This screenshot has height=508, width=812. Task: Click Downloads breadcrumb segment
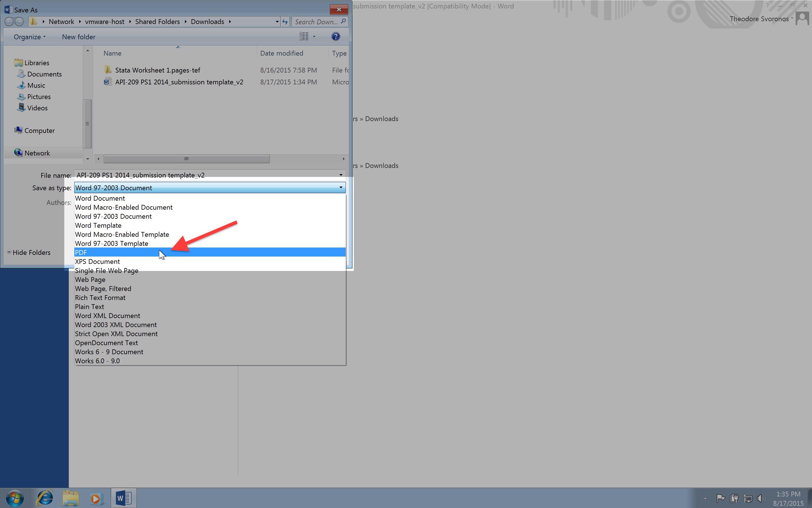(x=207, y=22)
